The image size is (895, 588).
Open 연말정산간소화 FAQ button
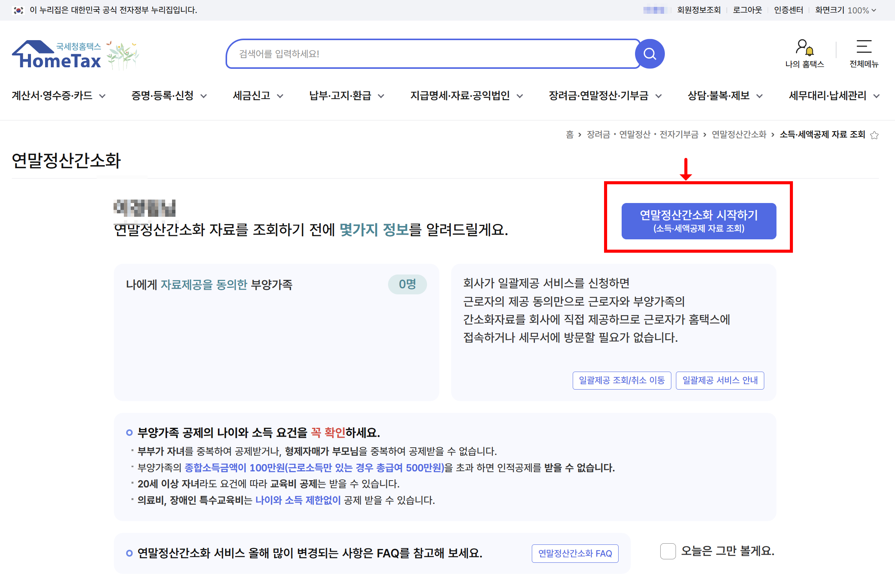click(x=575, y=553)
